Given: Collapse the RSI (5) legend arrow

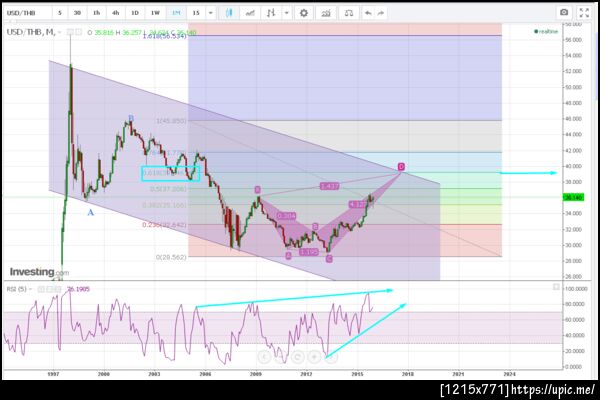Looking at the screenshot, I should [x=31, y=289].
